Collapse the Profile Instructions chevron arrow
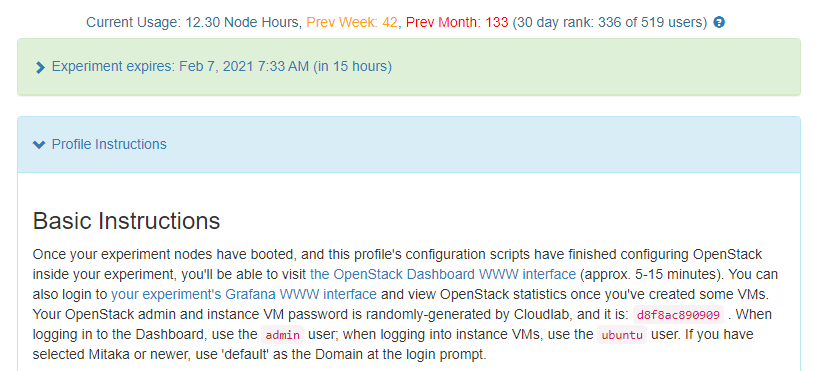The image size is (835, 371). click(x=39, y=144)
